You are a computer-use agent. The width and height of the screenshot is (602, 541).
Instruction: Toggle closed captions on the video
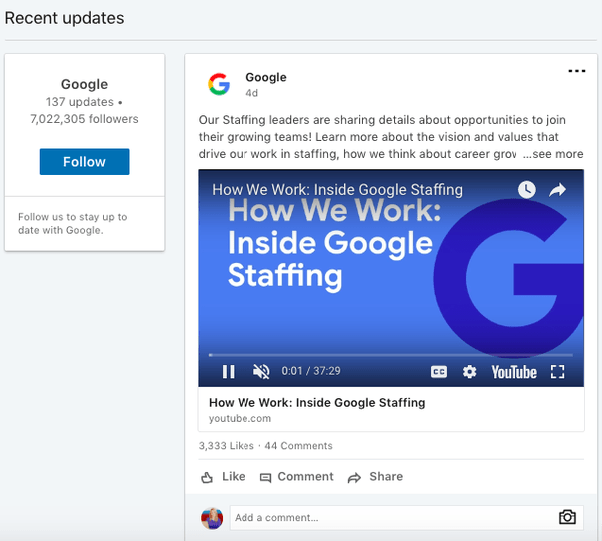pyautogui.click(x=439, y=372)
